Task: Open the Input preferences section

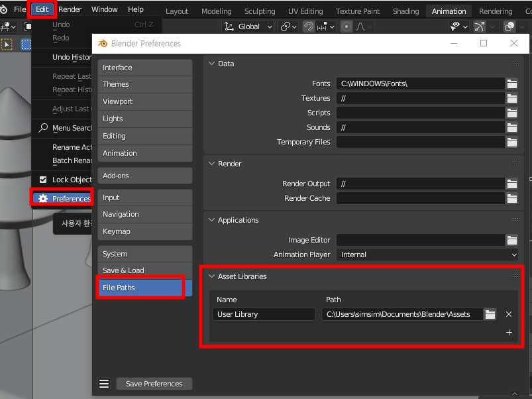Action: pos(145,198)
